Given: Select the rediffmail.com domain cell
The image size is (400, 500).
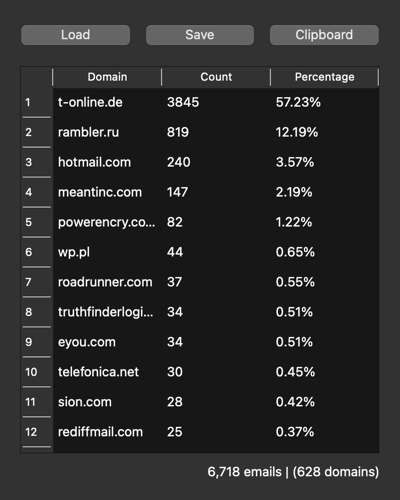Looking at the screenshot, I should pyautogui.click(x=107, y=432).
